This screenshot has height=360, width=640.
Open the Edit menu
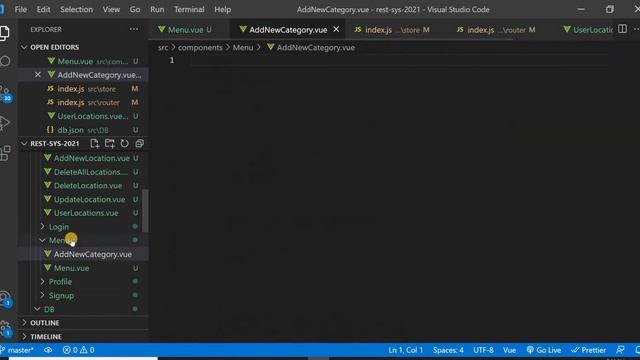(x=43, y=9)
